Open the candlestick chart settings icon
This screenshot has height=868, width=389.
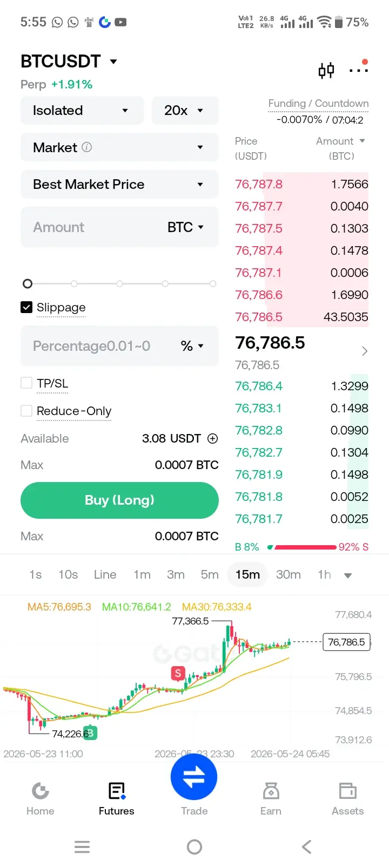click(x=326, y=70)
